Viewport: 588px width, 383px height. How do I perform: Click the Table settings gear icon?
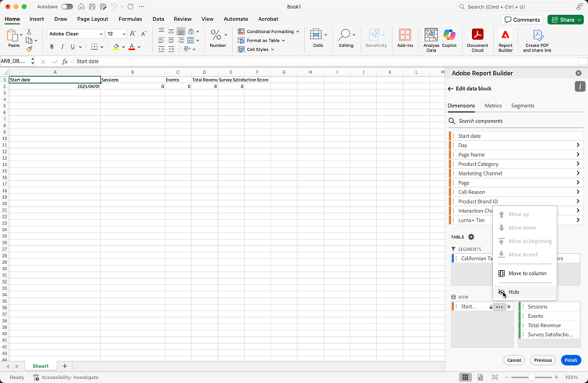(471, 237)
